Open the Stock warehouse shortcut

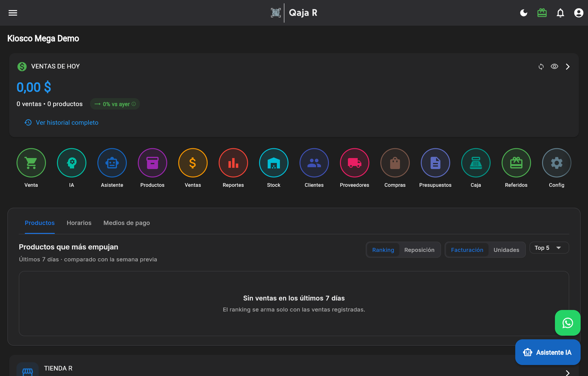point(274,163)
